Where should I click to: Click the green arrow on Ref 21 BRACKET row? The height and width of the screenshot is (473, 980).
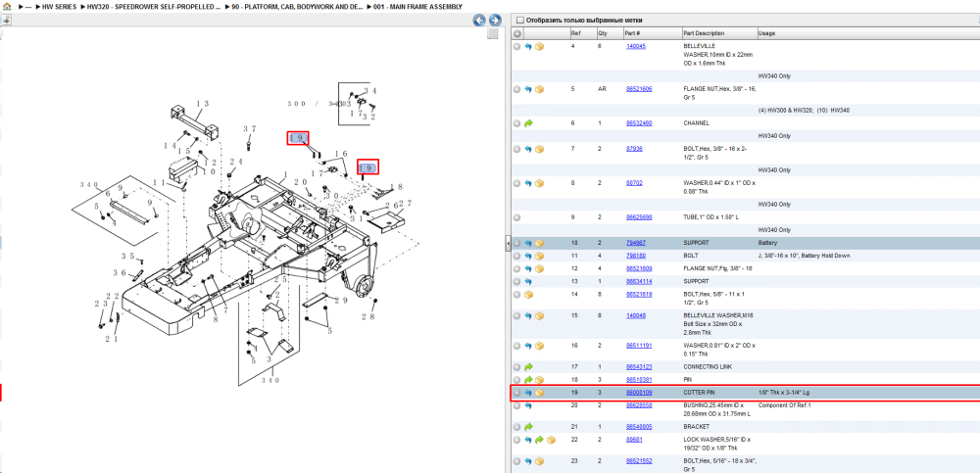coord(528,427)
